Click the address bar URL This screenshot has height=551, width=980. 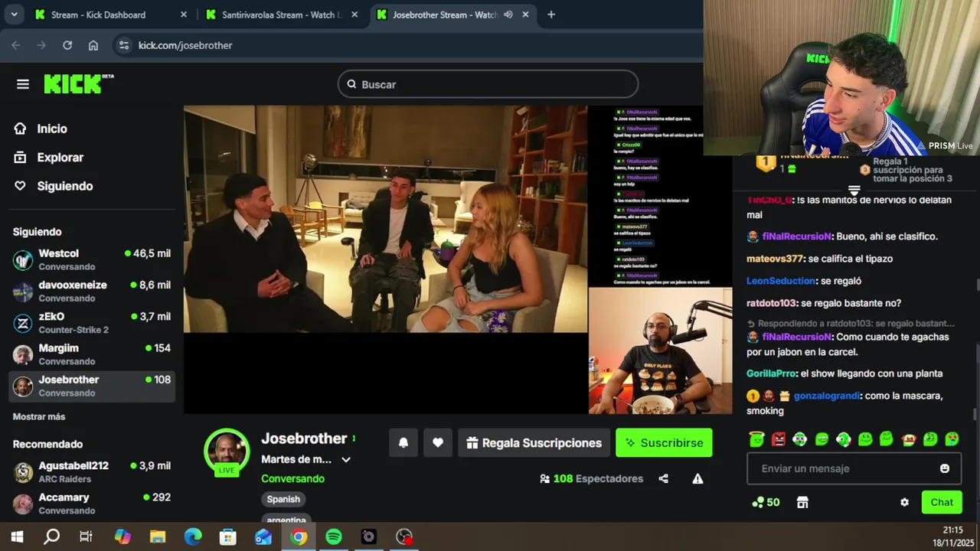click(185, 45)
